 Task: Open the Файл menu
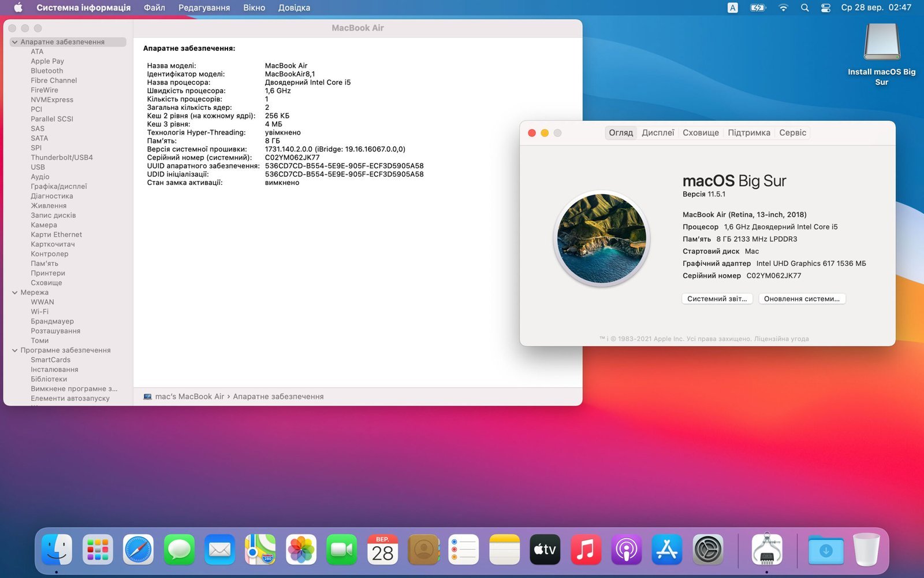[x=154, y=8]
